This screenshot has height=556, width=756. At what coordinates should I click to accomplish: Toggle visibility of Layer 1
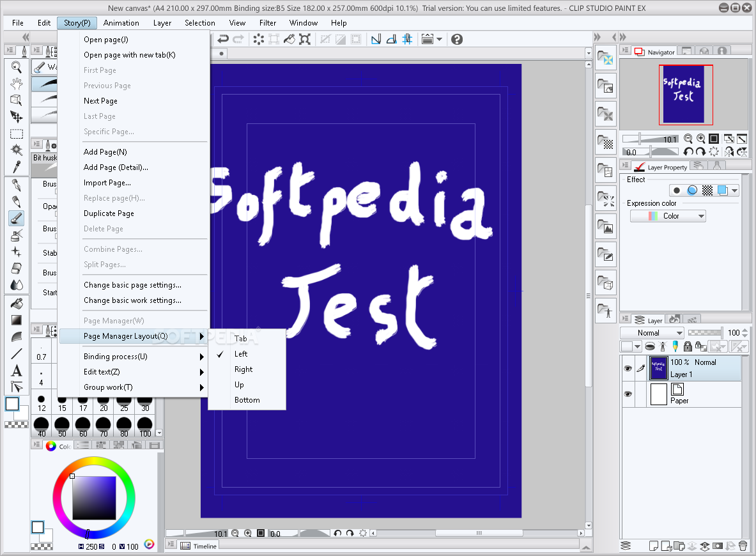[x=628, y=368]
